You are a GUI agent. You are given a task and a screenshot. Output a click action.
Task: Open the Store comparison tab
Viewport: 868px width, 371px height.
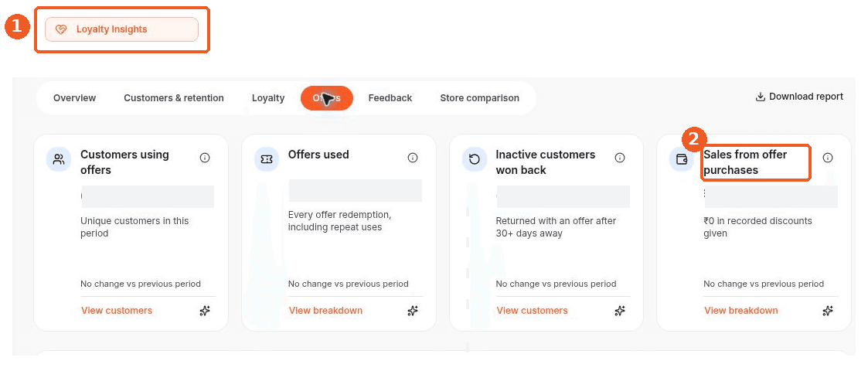pos(479,98)
